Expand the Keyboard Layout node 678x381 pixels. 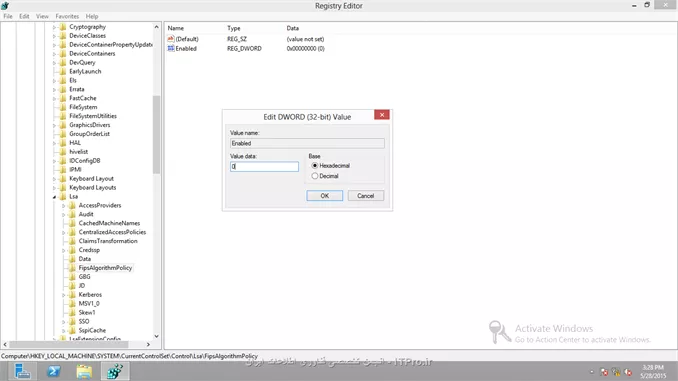click(54, 179)
